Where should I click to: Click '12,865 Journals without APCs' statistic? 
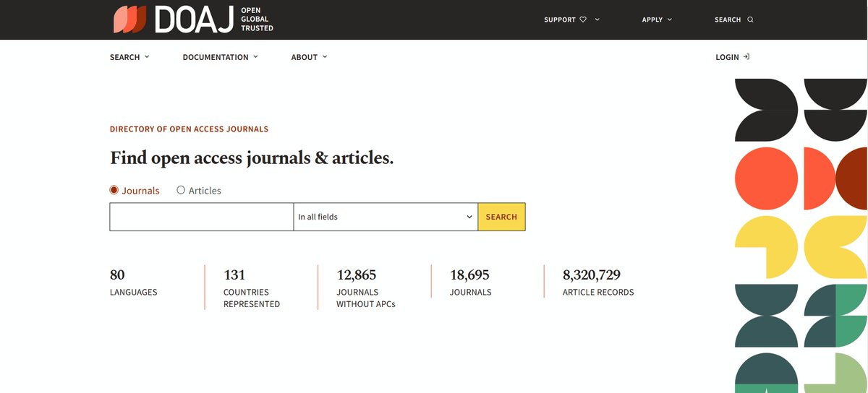coord(366,288)
